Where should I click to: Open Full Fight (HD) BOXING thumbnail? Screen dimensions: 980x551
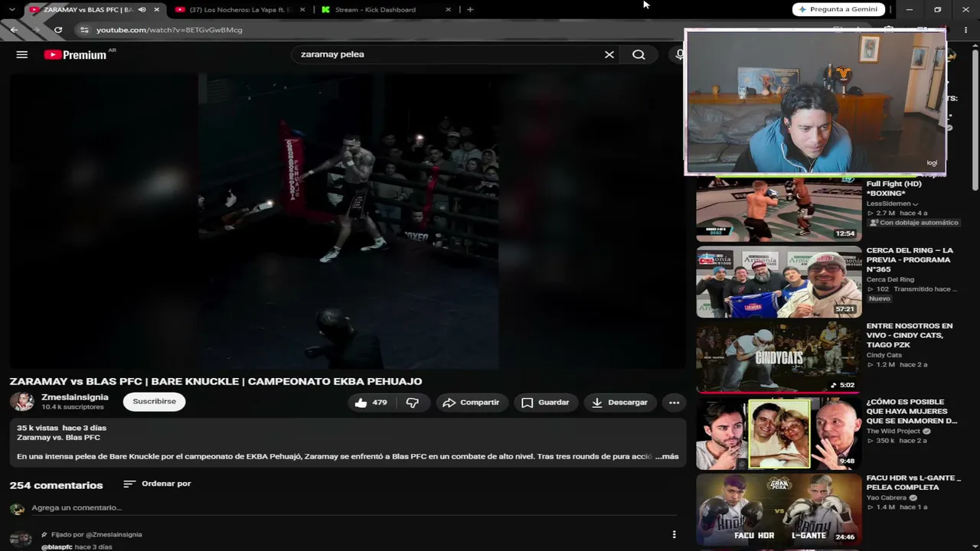[779, 210]
